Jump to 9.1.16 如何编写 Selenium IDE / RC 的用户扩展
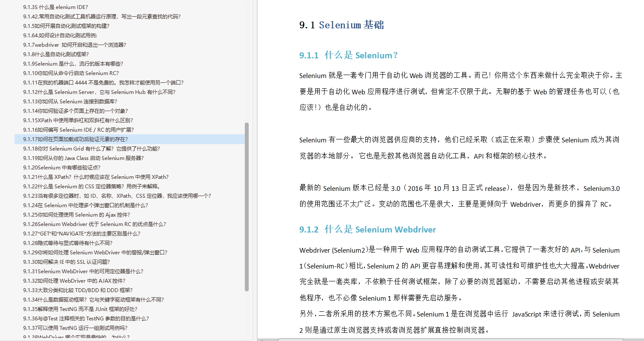This screenshot has width=644, height=341. tap(78, 130)
